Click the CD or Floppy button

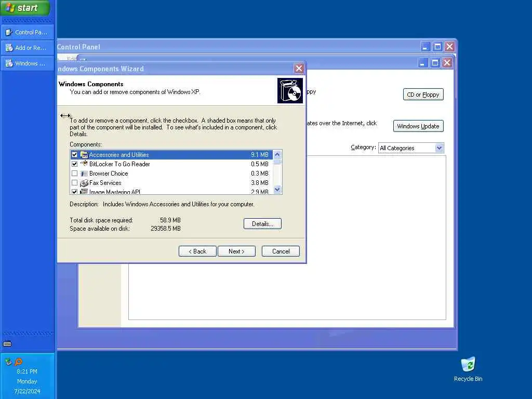pos(423,95)
